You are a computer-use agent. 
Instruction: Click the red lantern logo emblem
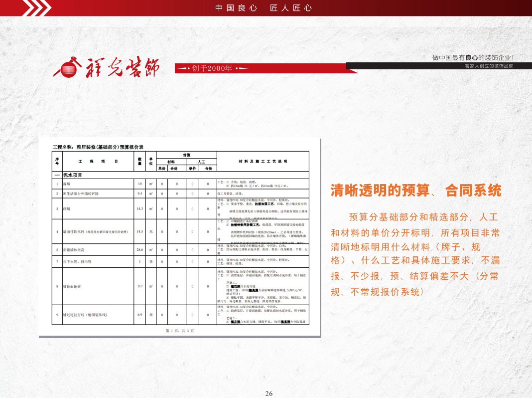(68, 67)
